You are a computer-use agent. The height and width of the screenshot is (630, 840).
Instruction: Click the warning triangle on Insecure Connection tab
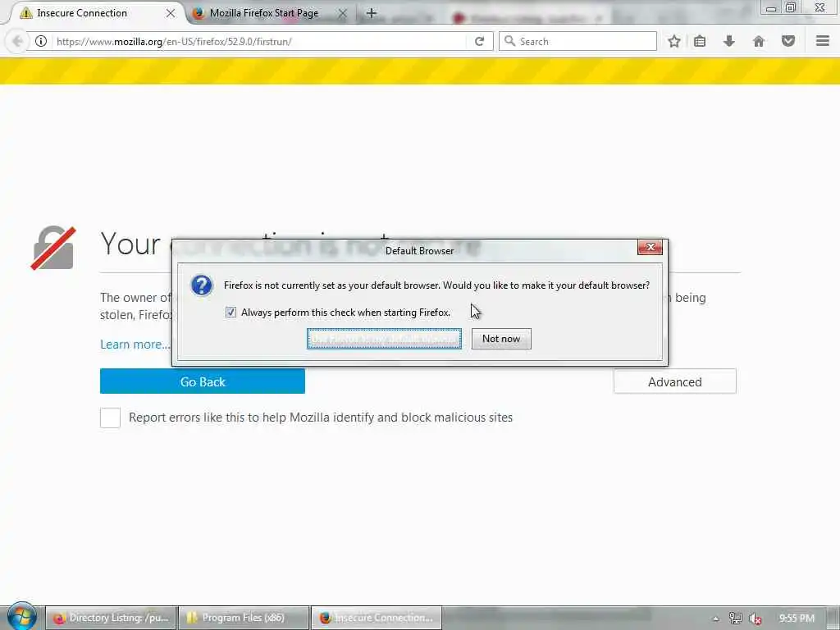pyautogui.click(x=25, y=13)
